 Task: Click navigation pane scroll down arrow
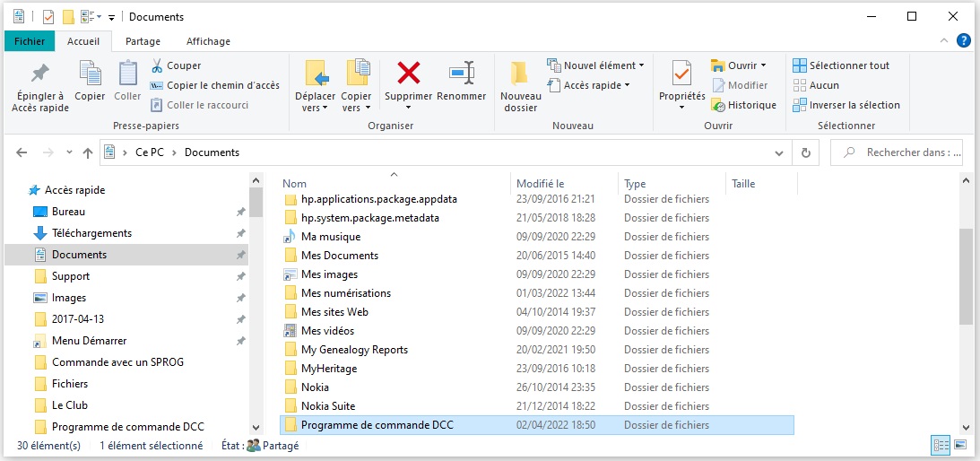[x=256, y=427]
